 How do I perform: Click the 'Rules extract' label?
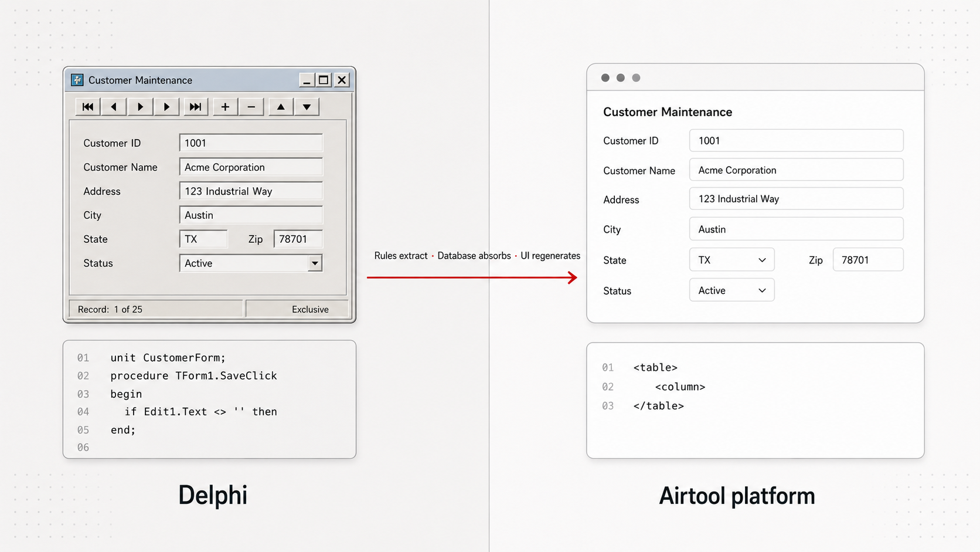401,256
